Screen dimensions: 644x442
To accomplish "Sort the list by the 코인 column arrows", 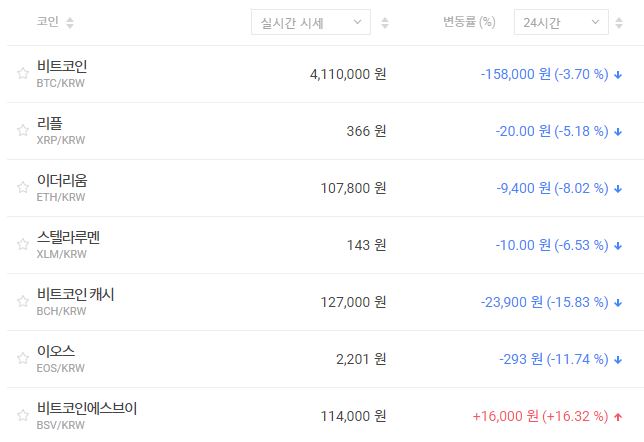I will click(x=70, y=22).
